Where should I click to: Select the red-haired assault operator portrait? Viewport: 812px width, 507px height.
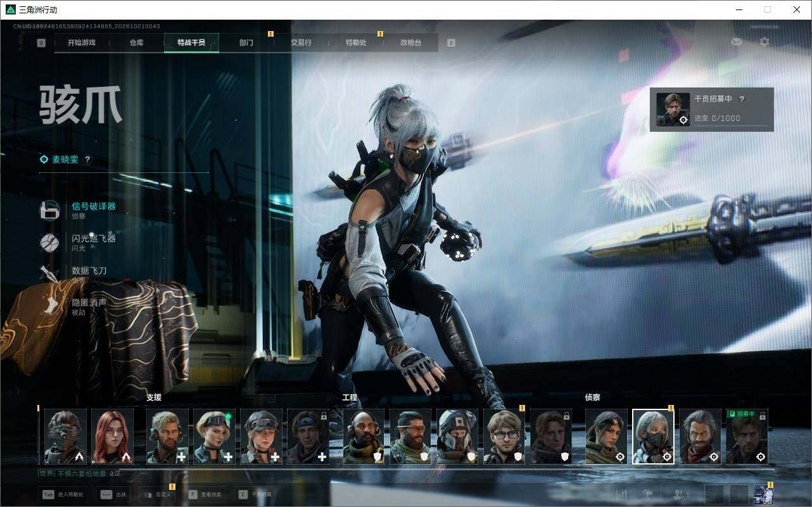(112, 437)
